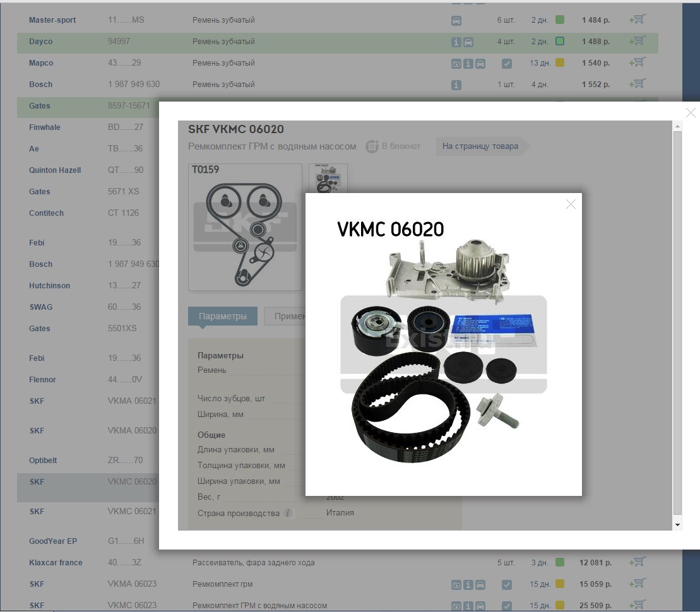
Task: Select article 5501XS
Action: tap(122, 328)
